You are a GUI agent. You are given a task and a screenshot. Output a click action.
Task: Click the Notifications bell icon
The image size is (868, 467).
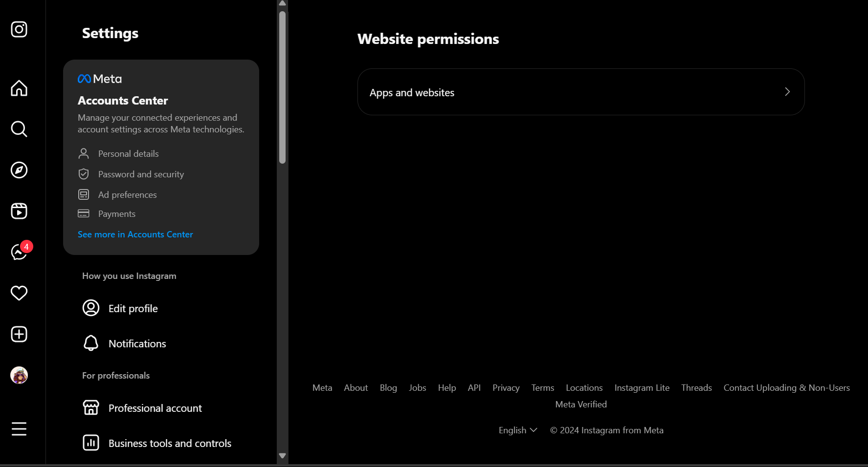click(91, 343)
